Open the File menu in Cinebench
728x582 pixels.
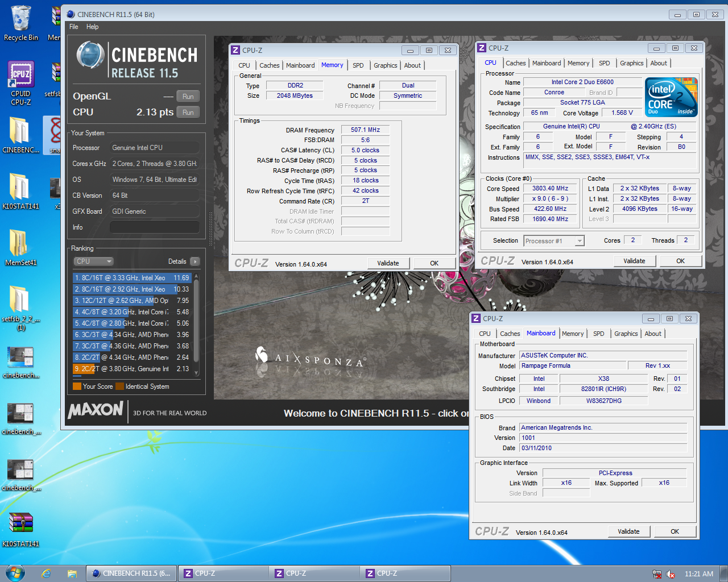(x=74, y=27)
